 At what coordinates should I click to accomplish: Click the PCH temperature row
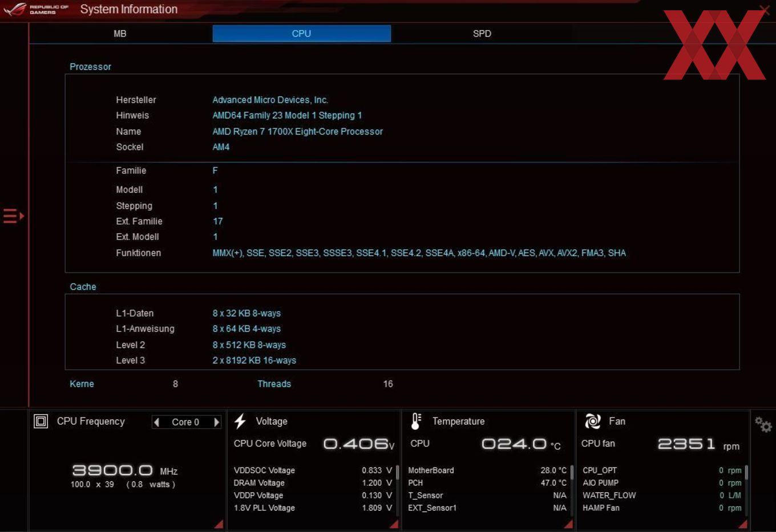coord(487,483)
